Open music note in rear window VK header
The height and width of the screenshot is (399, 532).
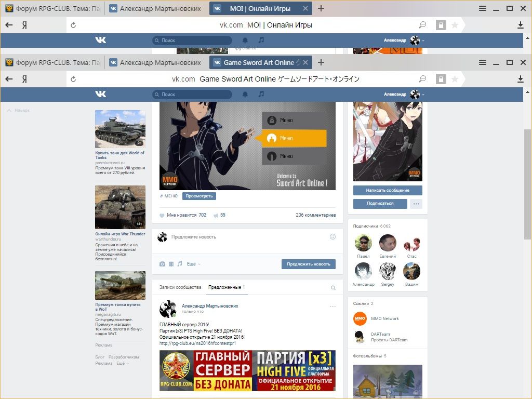point(261,40)
